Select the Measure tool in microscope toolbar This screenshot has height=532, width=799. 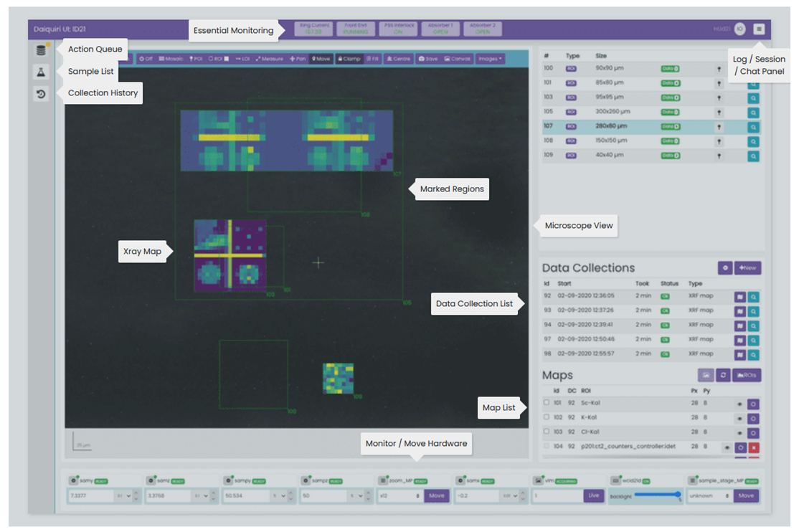point(270,59)
